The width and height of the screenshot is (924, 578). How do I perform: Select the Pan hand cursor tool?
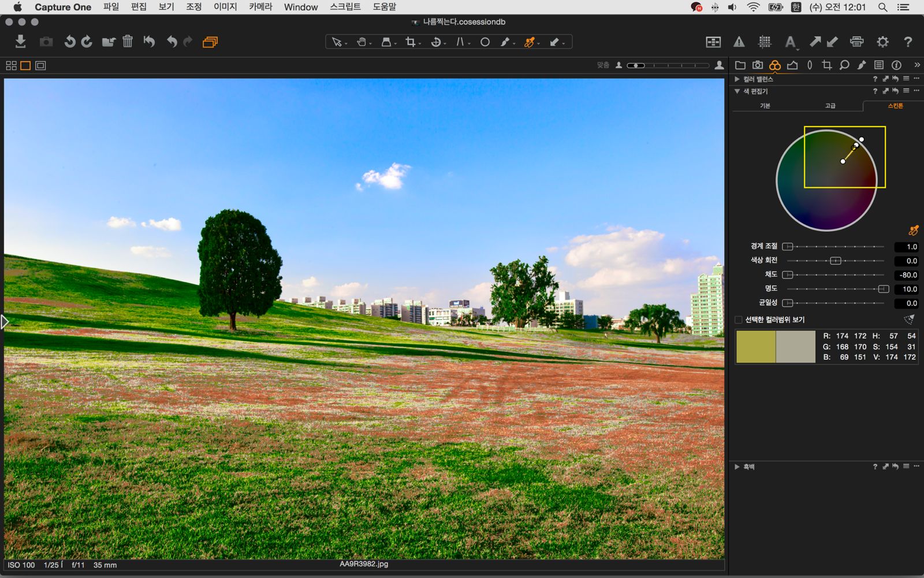pyautogui.click(x=362, y=42)
